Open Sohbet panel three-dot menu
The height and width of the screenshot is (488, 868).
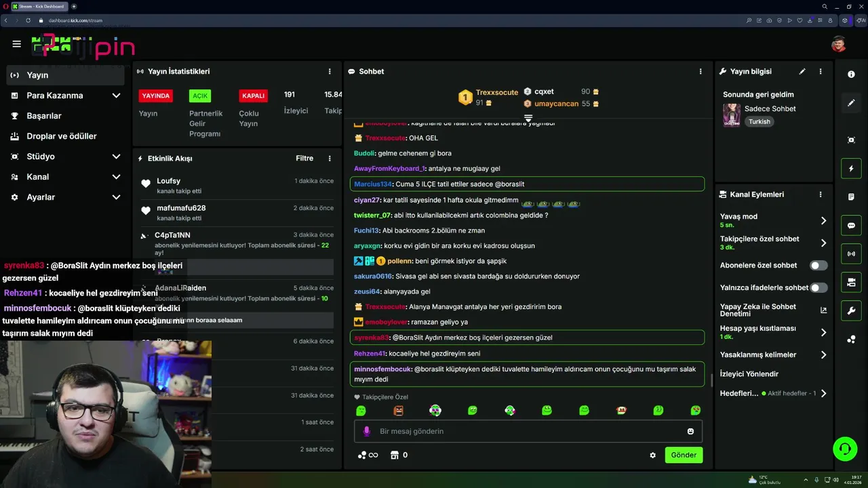click(x=701, y=71)
